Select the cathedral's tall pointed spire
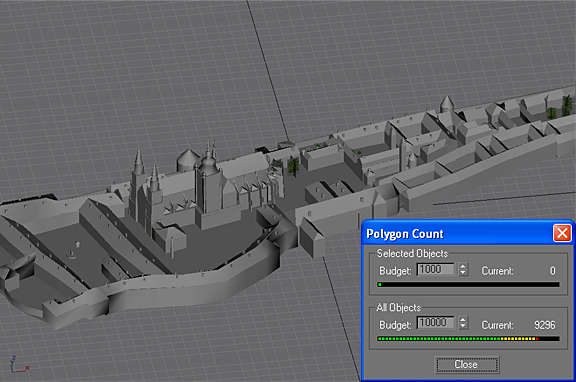This screenshot has height=382, width=576. tap(138, 162)
